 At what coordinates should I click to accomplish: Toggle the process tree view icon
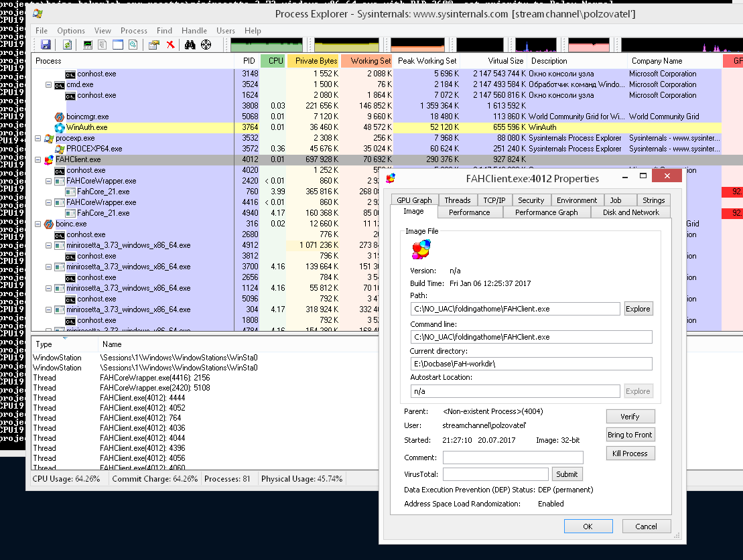103,44
